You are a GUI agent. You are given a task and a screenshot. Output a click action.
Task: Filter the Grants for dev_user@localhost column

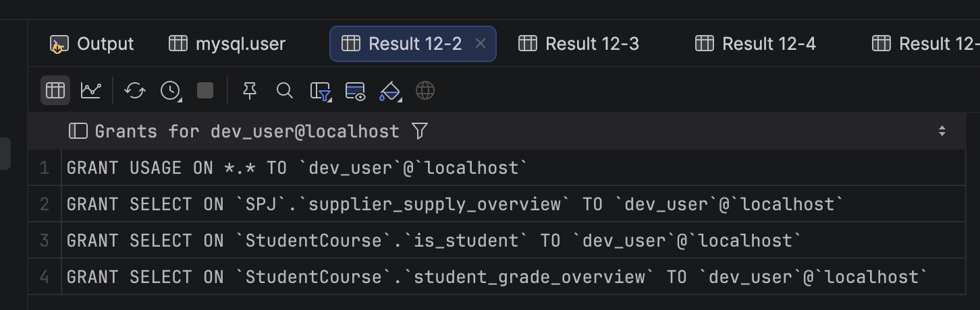pyautogui.click(x=420, y=131)
